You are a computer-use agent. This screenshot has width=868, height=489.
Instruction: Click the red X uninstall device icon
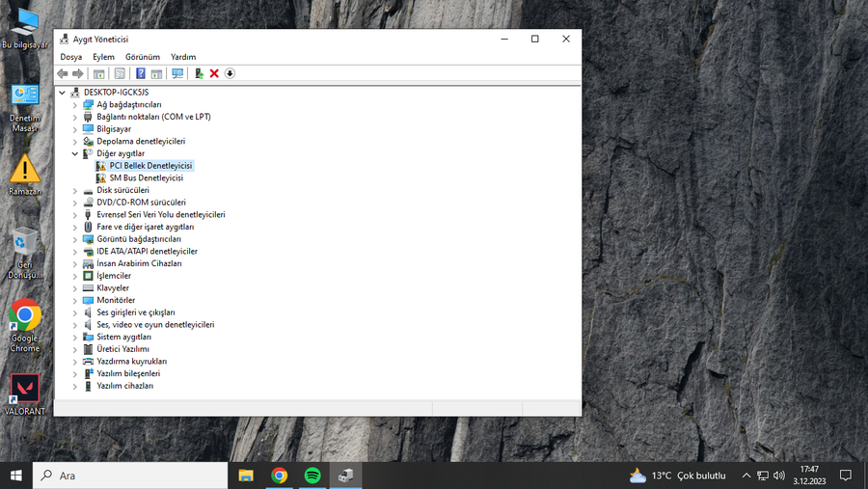(x=214, y=73)
